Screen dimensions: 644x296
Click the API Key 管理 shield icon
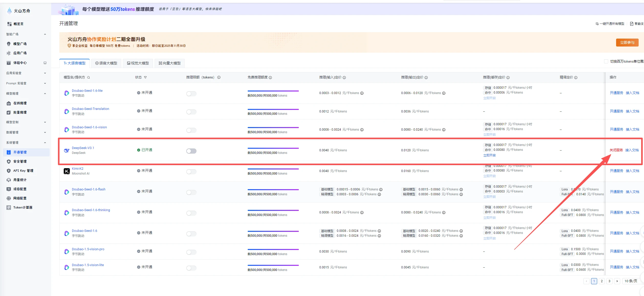pos(9,170)
